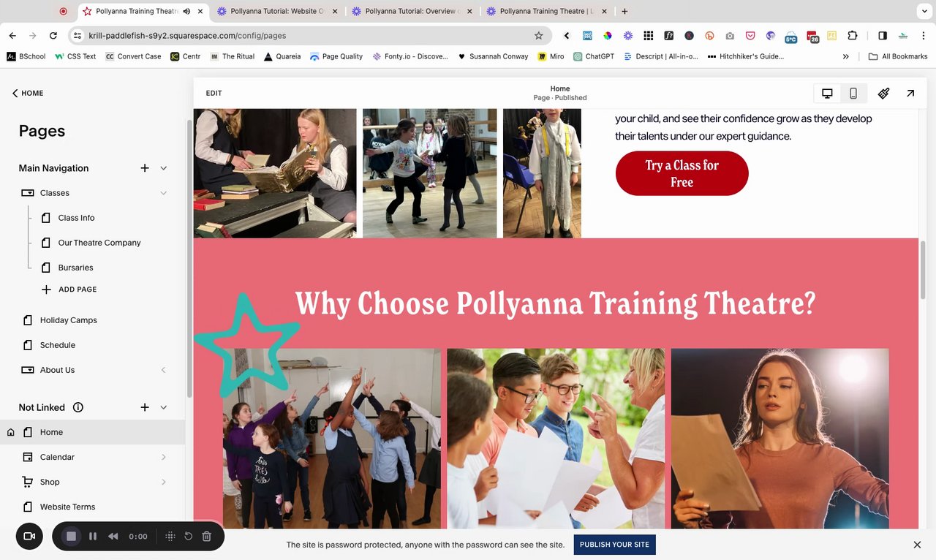Screen dimensions: 936x560
Task: Open the site styles paintbrush icon
Action: click(883, 93)
